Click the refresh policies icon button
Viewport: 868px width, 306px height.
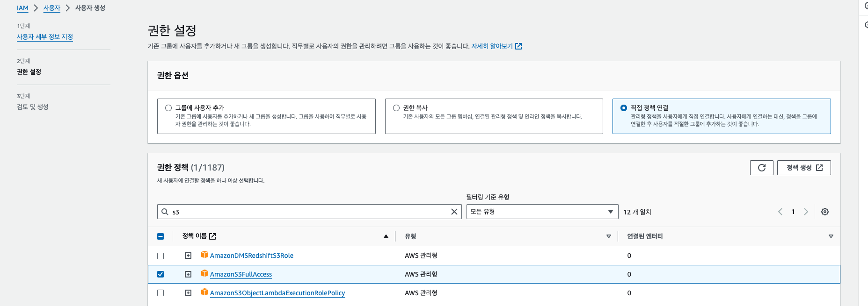[761, 168]
